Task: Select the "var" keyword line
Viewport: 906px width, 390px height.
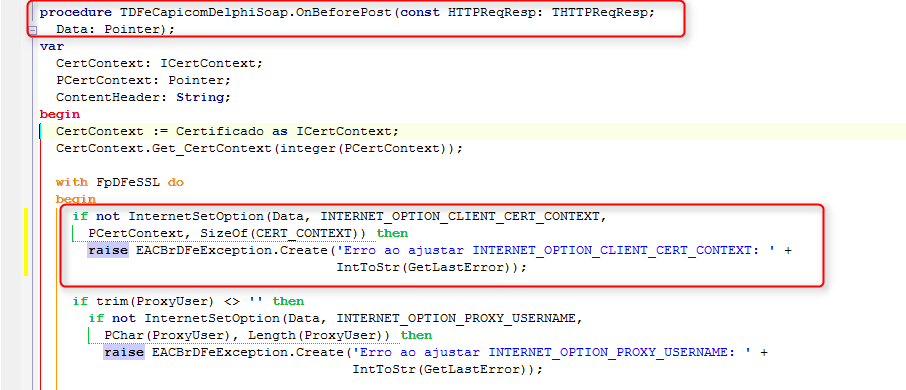Action: tap(51, 46)
